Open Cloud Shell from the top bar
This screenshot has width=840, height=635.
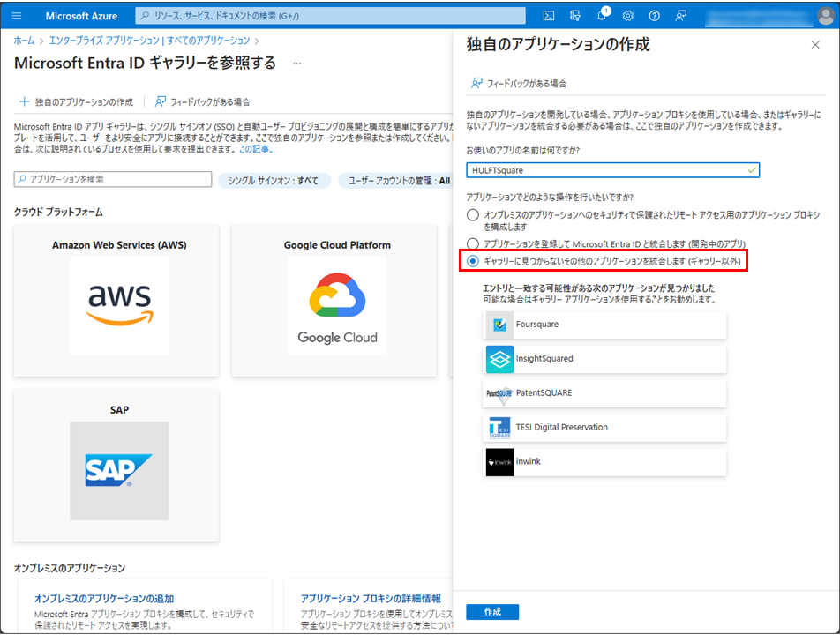(548, 15)
